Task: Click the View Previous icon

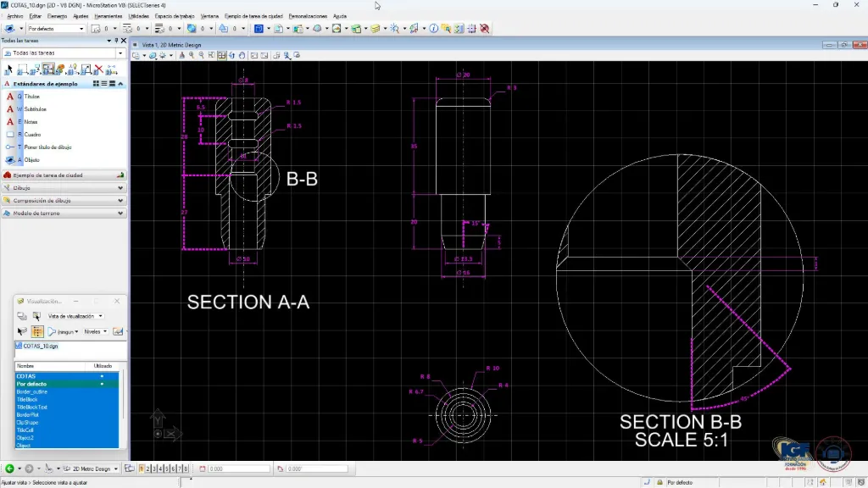Action: point(254,55)
